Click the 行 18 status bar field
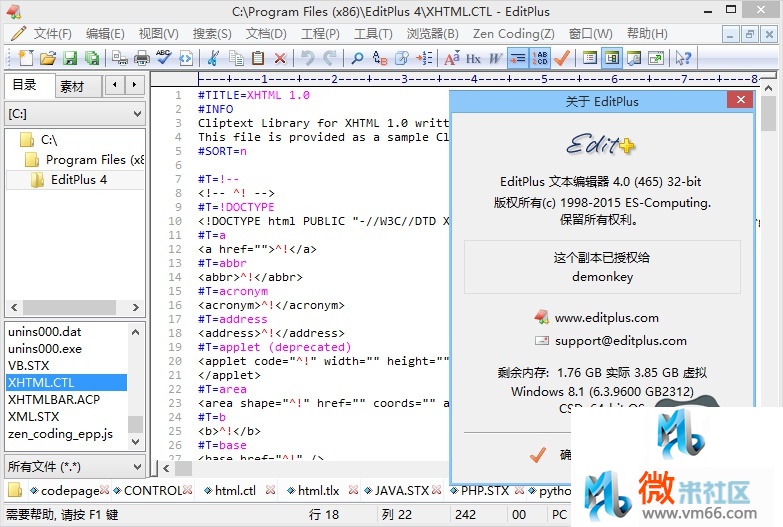The width and height of the screenshot is (783, 527). (324, 515)
